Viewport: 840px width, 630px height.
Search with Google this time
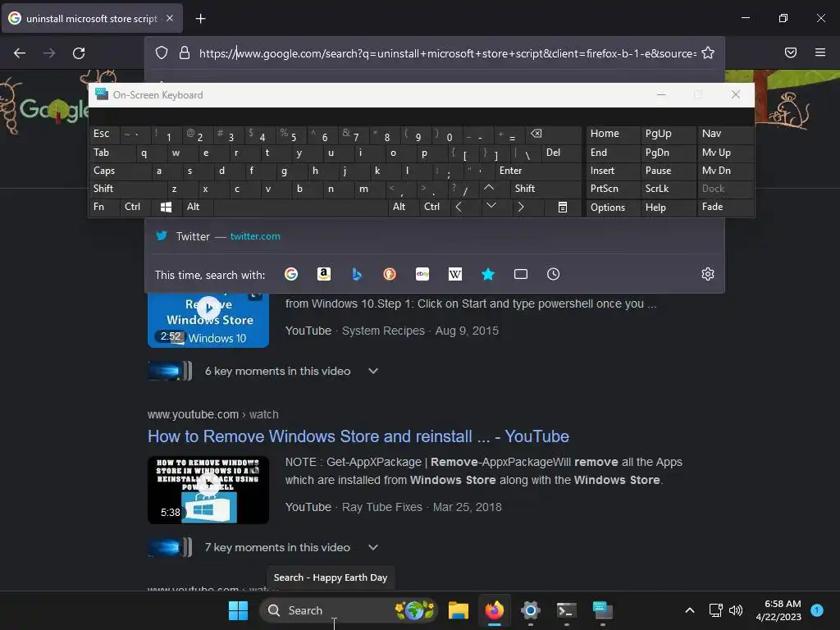tap(291, 274)
